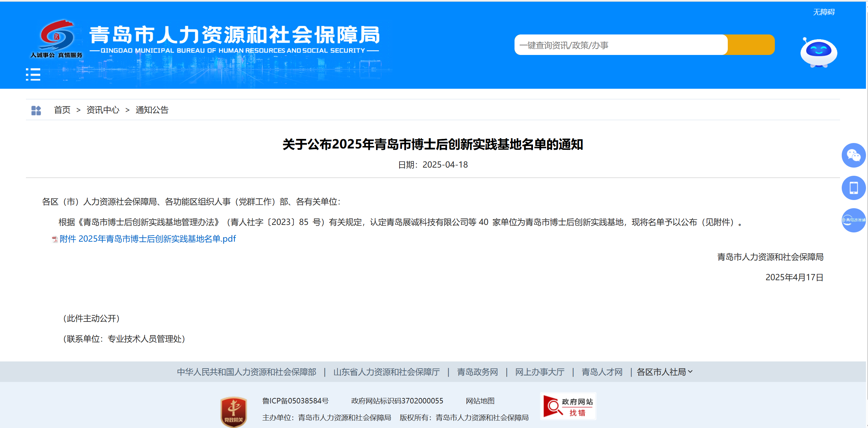Open the hamburger list menu icon
Image resolution: width=868 pixels, height=428 pixels.
pyautogui.click(x=33, y=74)
